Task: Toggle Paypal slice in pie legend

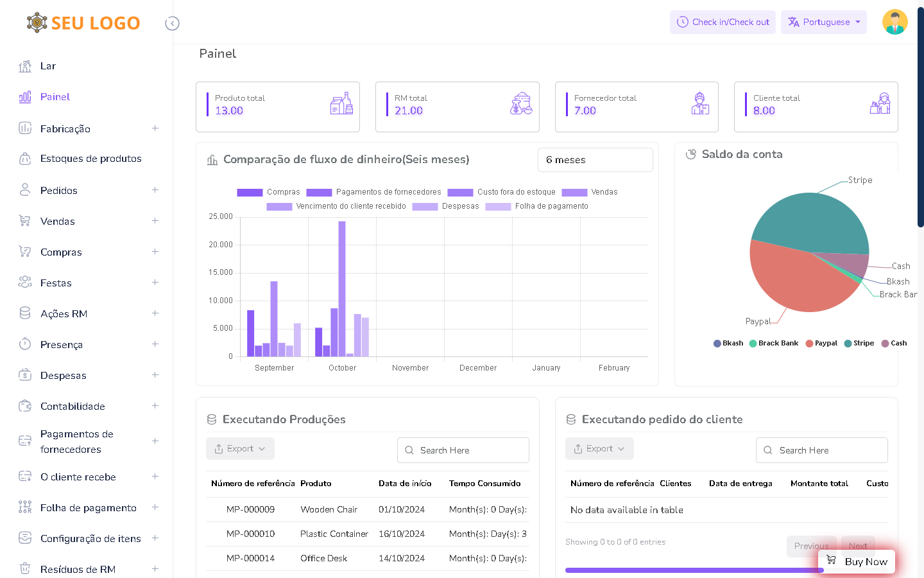Action: (821, 344)
